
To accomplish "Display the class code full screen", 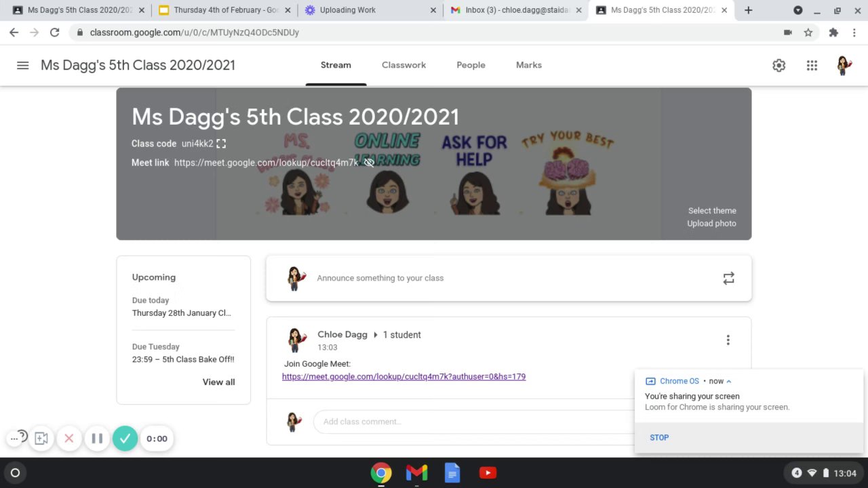I will coord(221,144).
